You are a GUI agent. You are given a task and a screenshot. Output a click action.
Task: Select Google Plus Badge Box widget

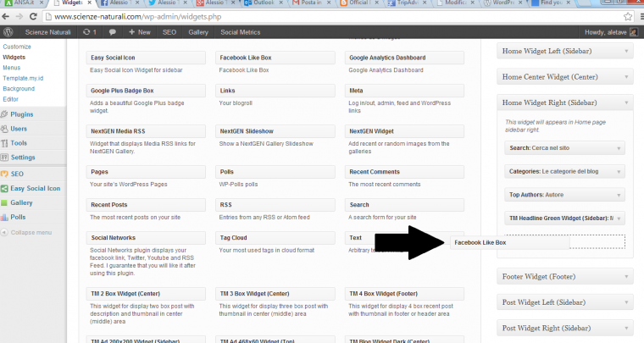[x=146, y=91]
